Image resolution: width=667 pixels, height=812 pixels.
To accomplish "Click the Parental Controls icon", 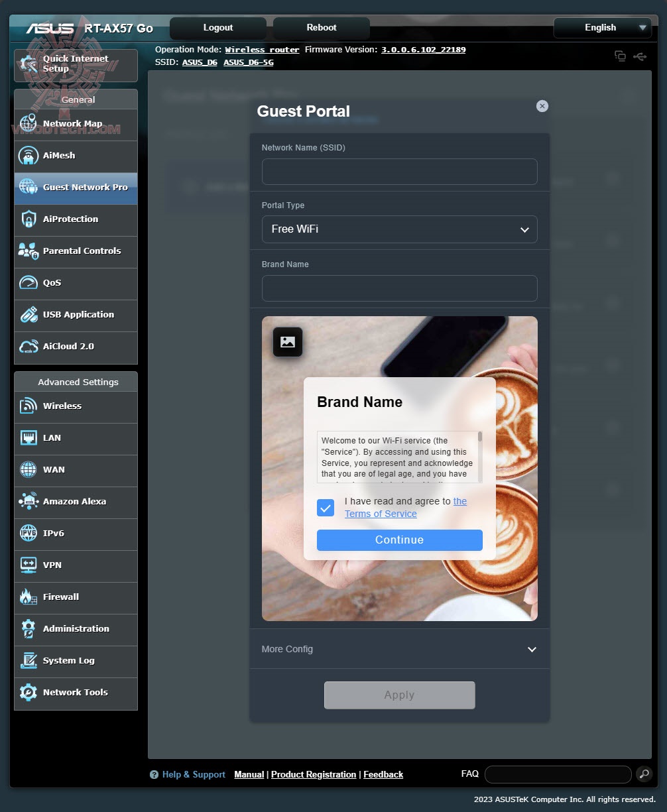I will pos(29,251).
